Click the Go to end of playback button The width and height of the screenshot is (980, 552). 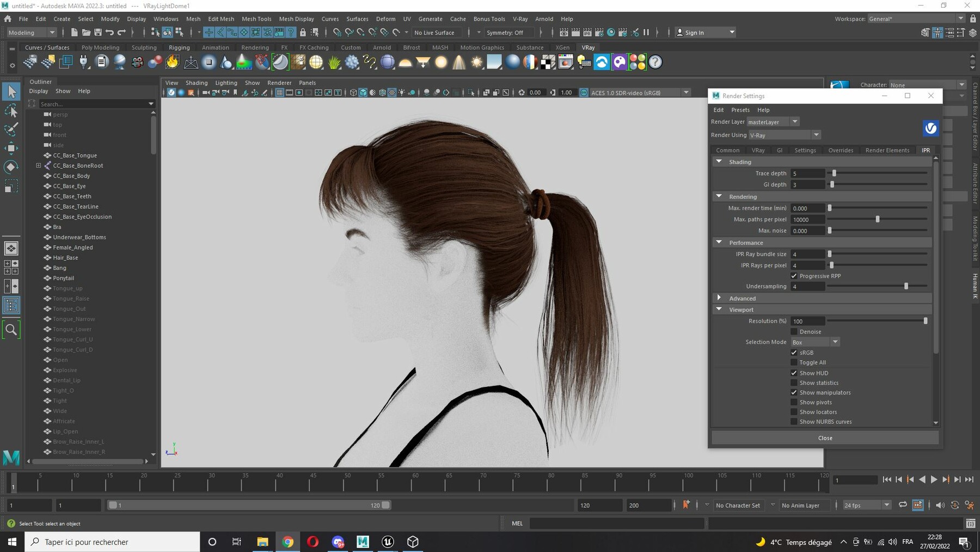click(969, 480)
